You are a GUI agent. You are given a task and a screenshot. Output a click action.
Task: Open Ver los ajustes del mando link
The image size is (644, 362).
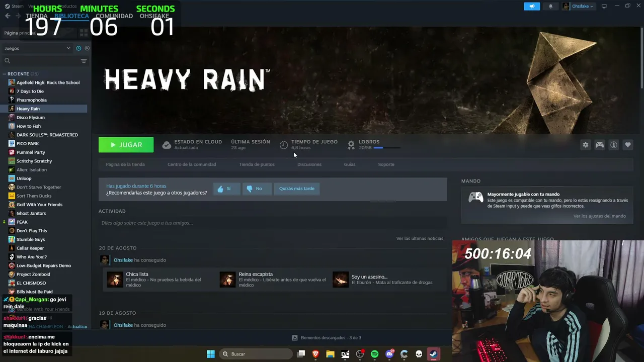[x=600, y=216]
